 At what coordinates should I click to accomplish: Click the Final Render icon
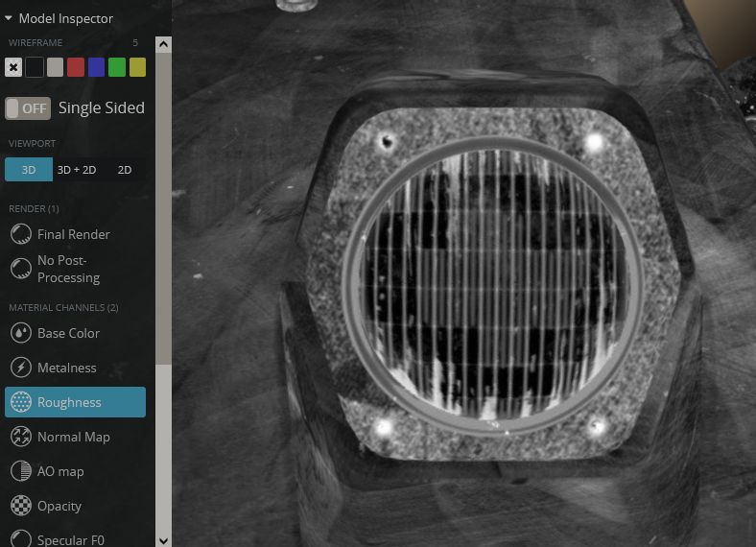coord(21,234)
